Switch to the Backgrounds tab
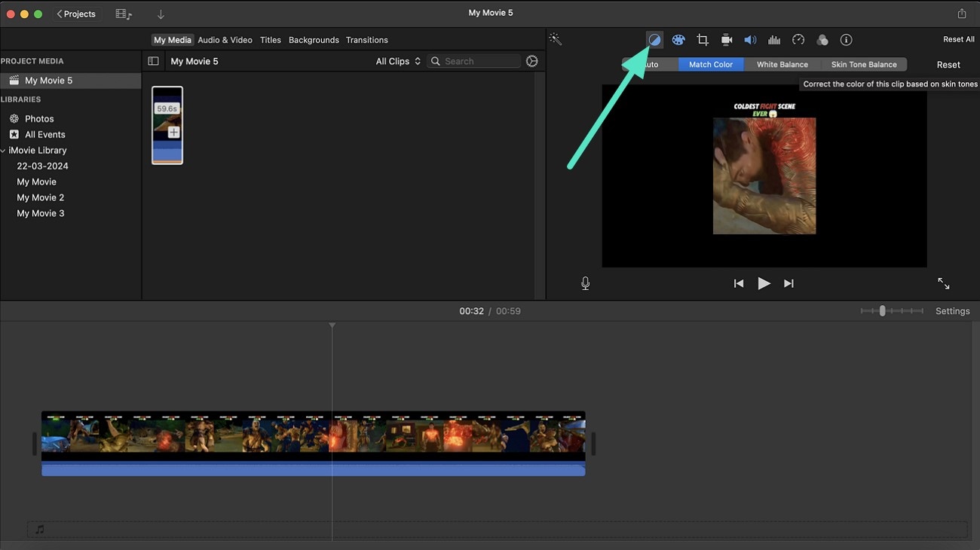980x550 pixels. 314,40
